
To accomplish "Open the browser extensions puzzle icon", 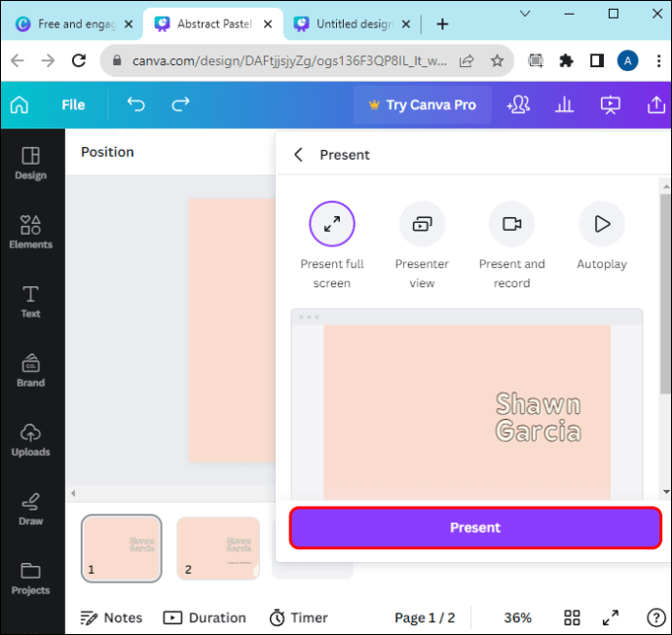I will pos(566,60).
